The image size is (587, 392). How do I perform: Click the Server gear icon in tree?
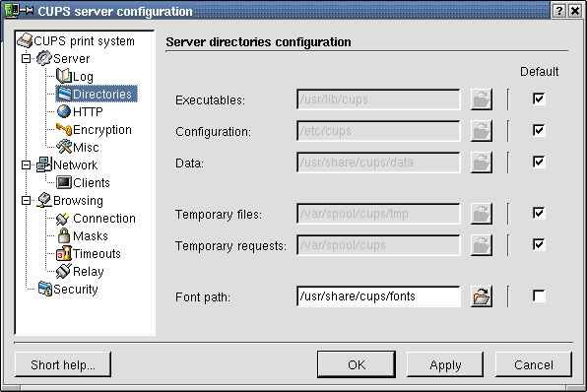(x=43, y=58)
